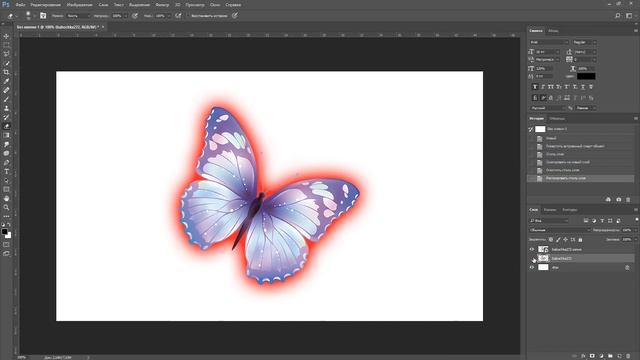Open the layer filter kind dropdown
The image size is (640, 360).
click(x=549, y=221)
